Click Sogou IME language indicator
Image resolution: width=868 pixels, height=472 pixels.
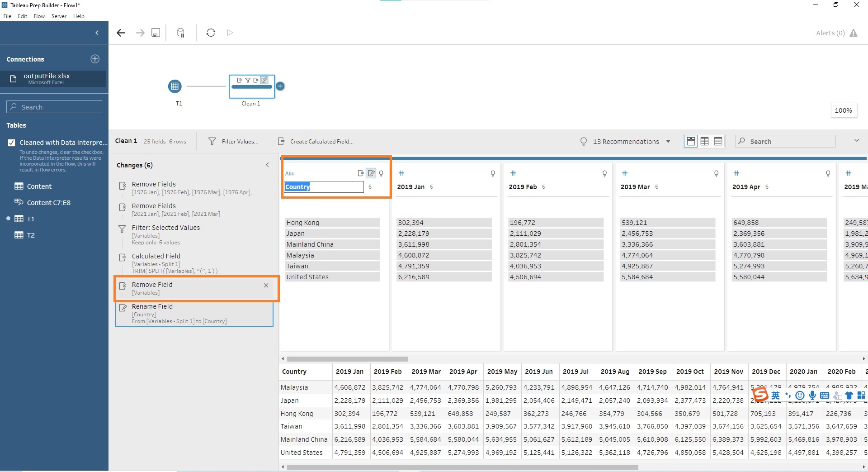pos(776,396)
